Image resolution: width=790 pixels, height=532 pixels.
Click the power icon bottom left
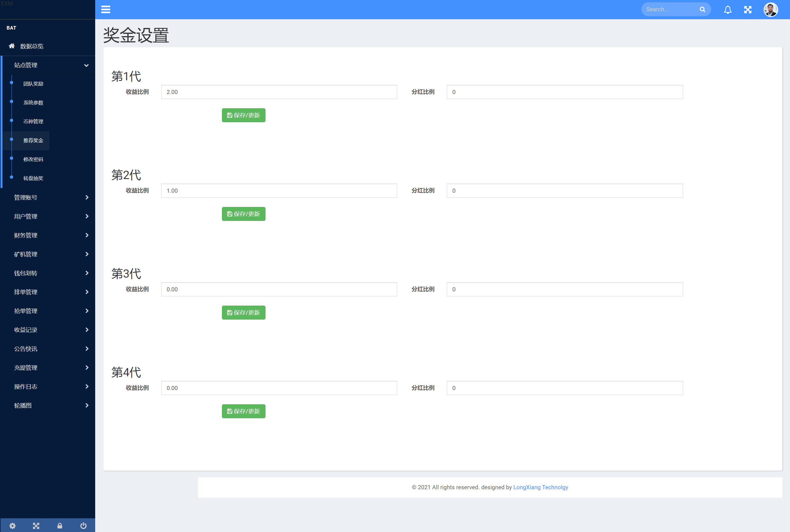[83, 525]
